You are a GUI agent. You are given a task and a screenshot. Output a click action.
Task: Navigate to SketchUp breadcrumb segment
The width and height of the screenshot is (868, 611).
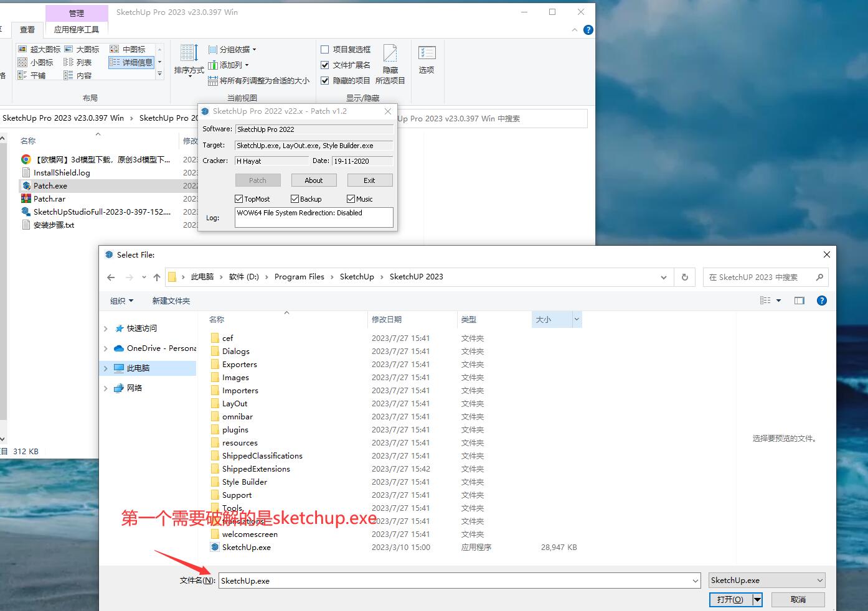(357, 277)
